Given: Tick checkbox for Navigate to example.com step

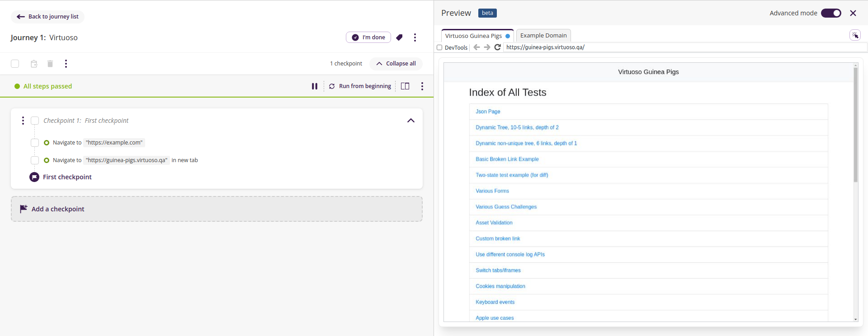Looking at the screenshot, I should click(35, 143).
